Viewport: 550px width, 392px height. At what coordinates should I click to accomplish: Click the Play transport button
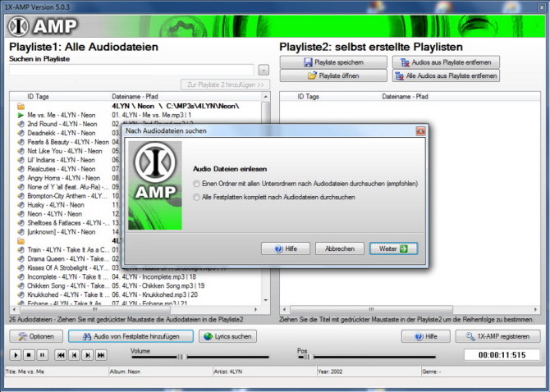16,355
